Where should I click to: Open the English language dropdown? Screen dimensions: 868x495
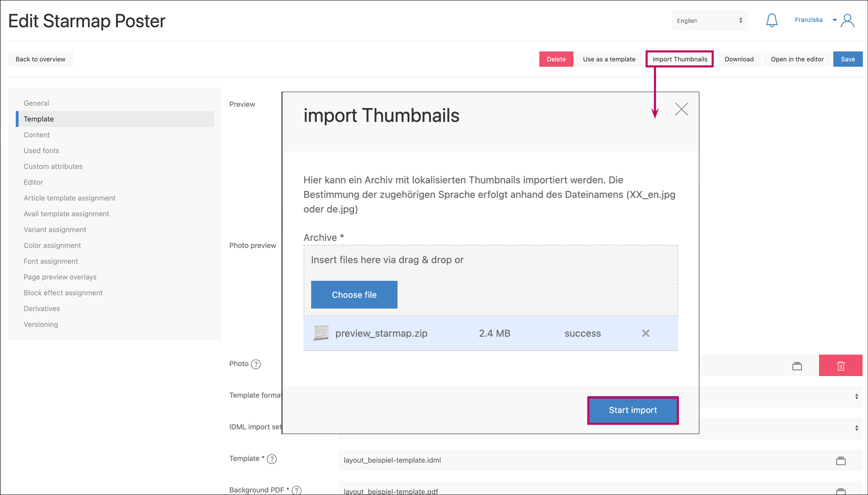(709, 20)
